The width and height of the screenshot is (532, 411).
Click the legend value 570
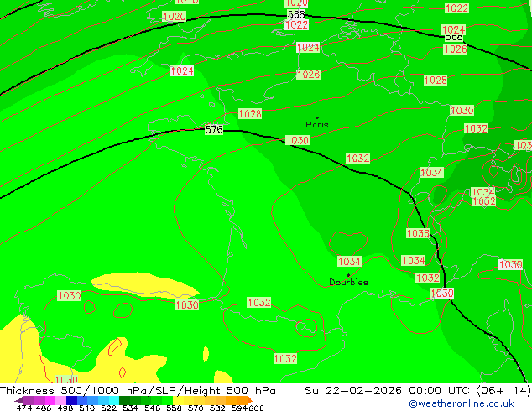pyautogui.click(x=196, y=408)
